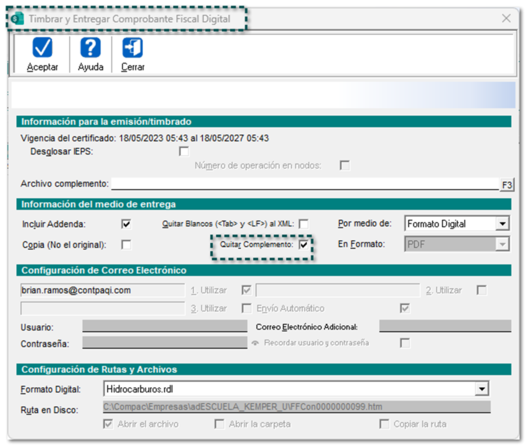Screen dimensions: 527x447
Task: Open the En Formato PDF dropdown
Action: (502, 244)
